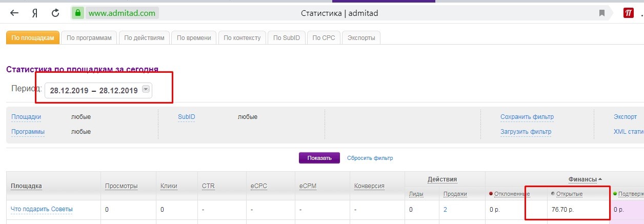Click the purple Показать button

(319, 158)
